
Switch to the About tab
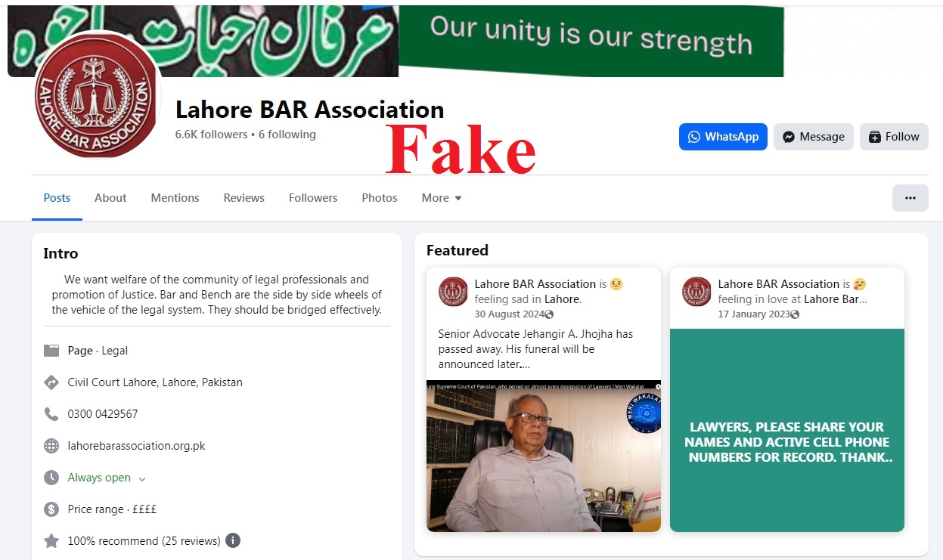pyautogui.click(x=110, y=198)
